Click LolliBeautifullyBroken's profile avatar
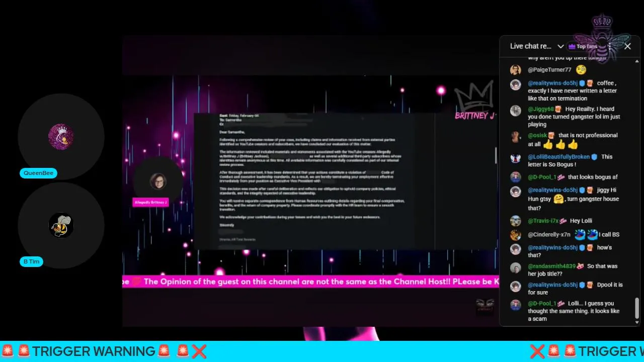 (516, 158)
